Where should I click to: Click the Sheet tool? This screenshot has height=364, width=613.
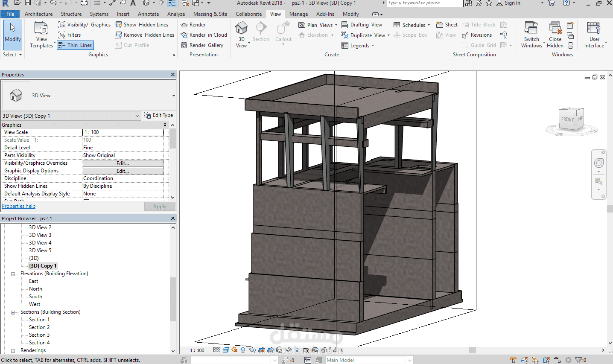point(447,25)
